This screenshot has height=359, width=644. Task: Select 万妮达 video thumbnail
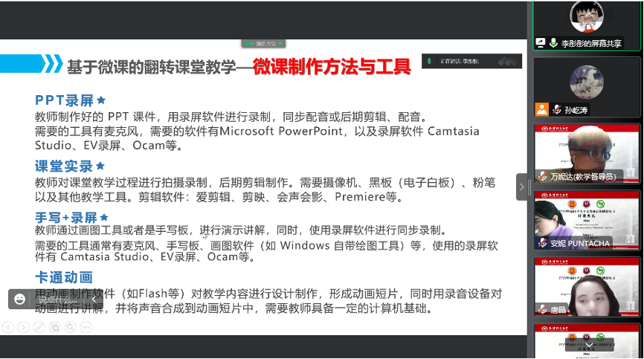[x=587, y=153]
